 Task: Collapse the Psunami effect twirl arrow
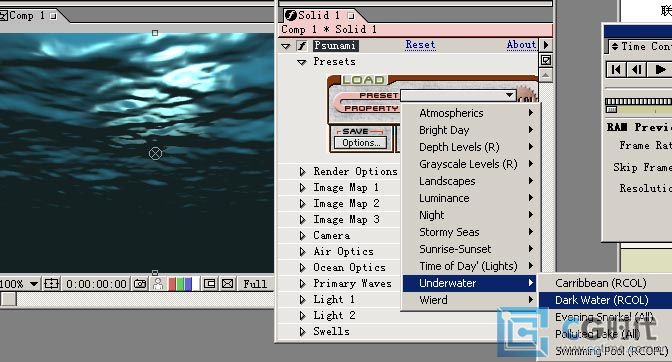pyautogui.click(x=286, y=46)
